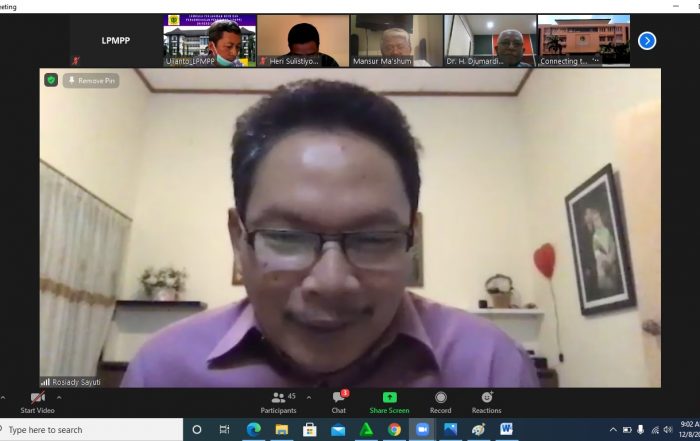Screen dimensions: 700x441
Task: Open the Paint palette app in the taskbar
Action: pyautogui.click(x=478, y=430)
